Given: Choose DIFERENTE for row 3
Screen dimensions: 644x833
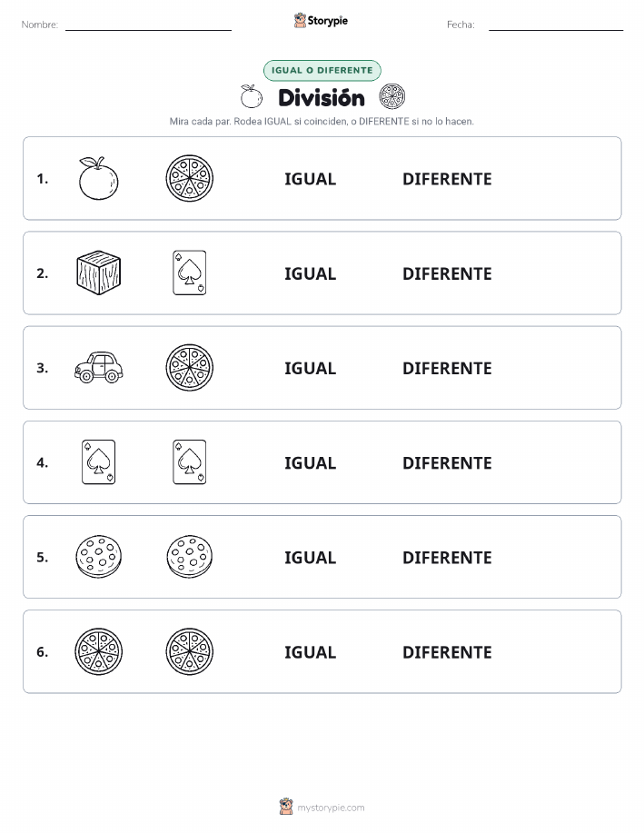Looking at the screenshot, I should pos(447,368).
